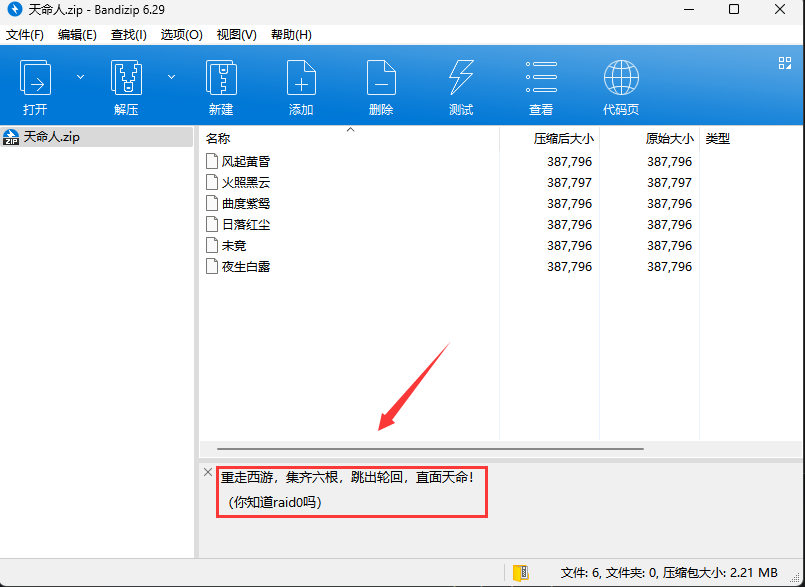This screenshot has height=587, width=805.
Task: Click the 代码页 (Codepage) globe icon
Action: (621, 78)
